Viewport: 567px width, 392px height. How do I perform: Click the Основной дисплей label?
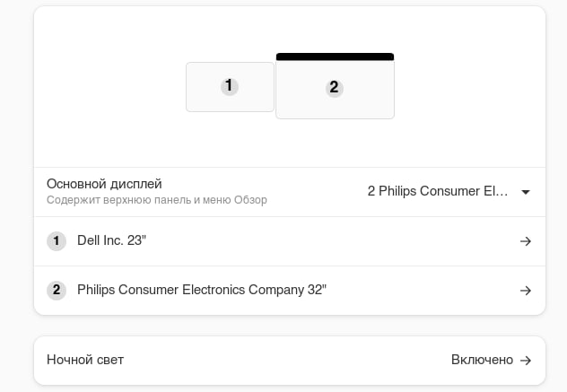(104, 184)
